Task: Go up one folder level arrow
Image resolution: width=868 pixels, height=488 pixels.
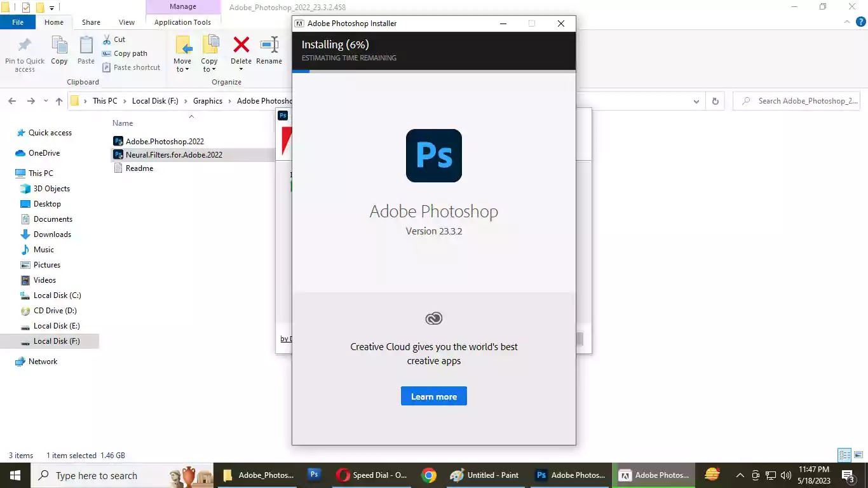Action: pyautogui.click(x=59, y=101)
